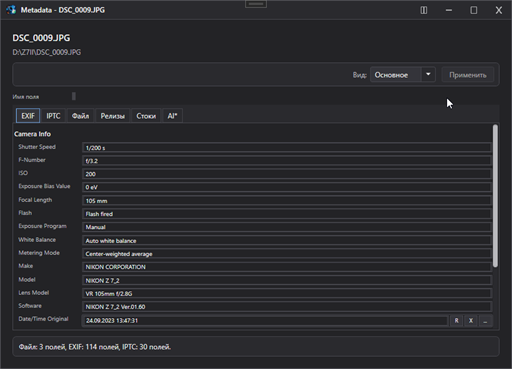Click the Exposure Bias Value field

[x=287, y=187]
